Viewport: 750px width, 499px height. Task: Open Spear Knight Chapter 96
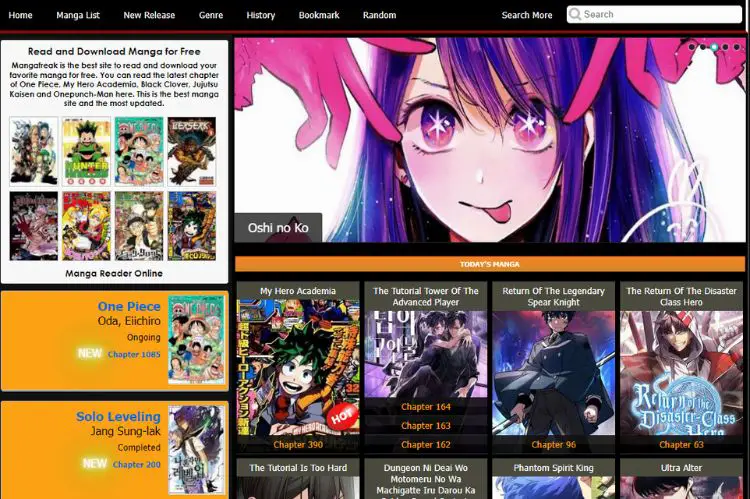pos(553,444)
